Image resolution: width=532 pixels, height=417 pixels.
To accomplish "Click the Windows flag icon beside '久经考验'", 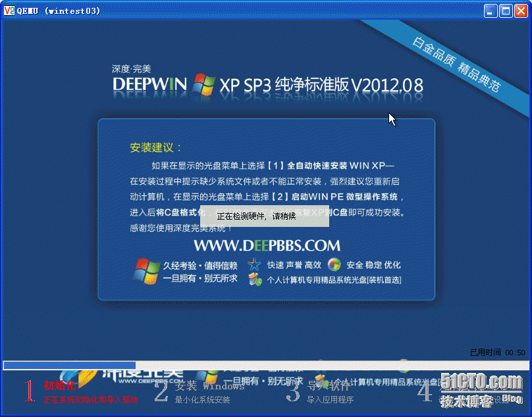I will [x=146, y=271].
